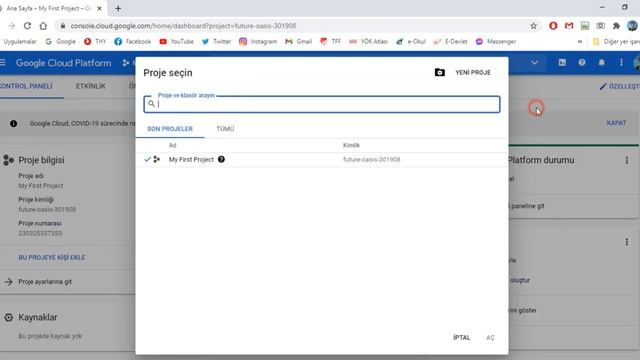Click browser forward arrow
Image resolution: width=640 pixels, height=360 pixels.
11,26
